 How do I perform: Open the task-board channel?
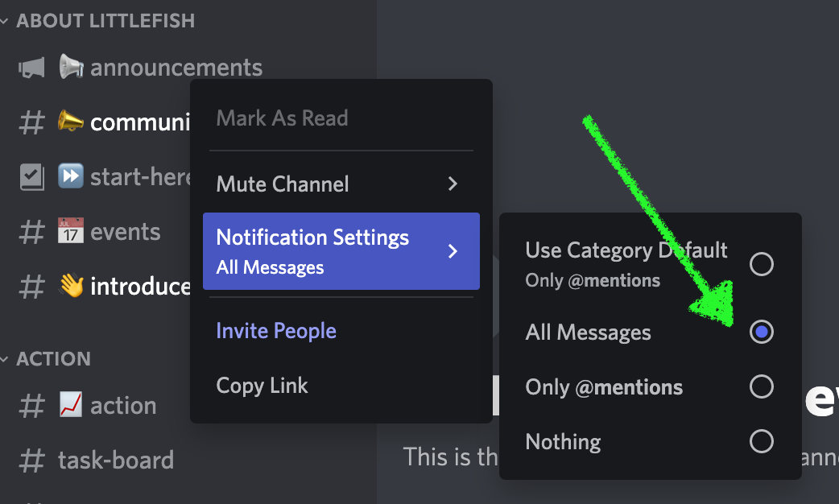click(x=116, y=461)
